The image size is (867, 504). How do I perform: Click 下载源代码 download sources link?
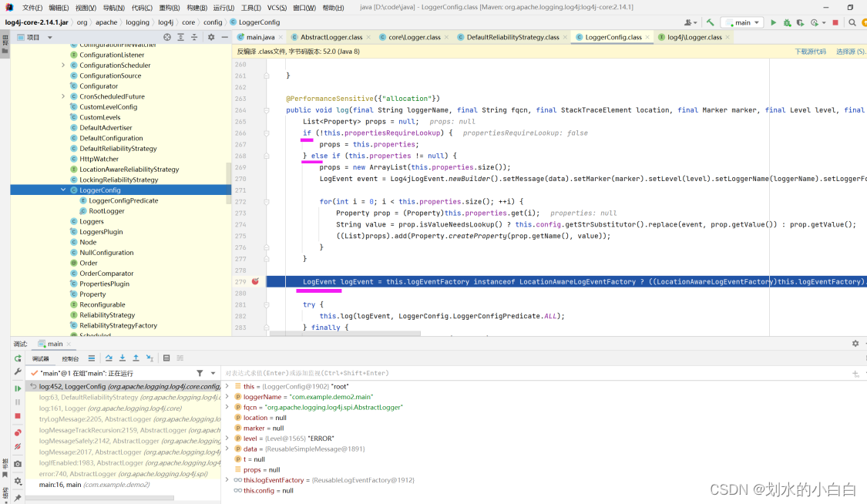[810, 52]
